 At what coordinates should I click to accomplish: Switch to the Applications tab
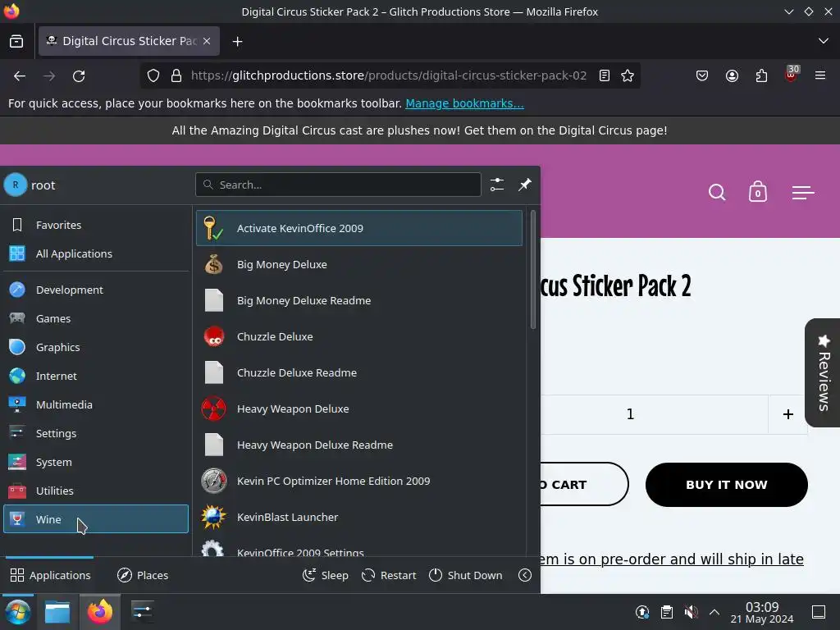[x=50, y=575]
